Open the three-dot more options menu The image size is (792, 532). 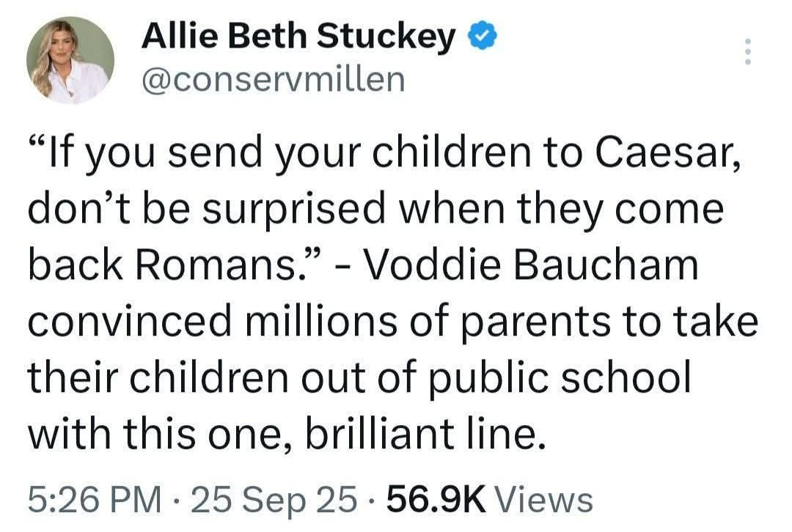[747, 52]
